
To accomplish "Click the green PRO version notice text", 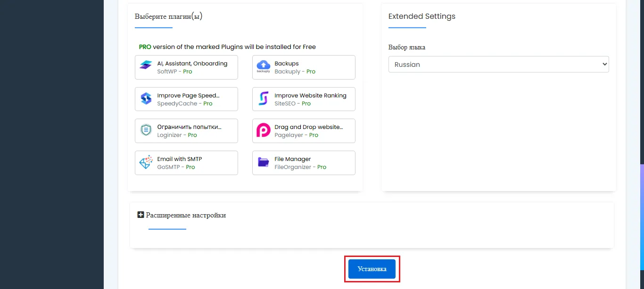I will click(x=227, y=47).
